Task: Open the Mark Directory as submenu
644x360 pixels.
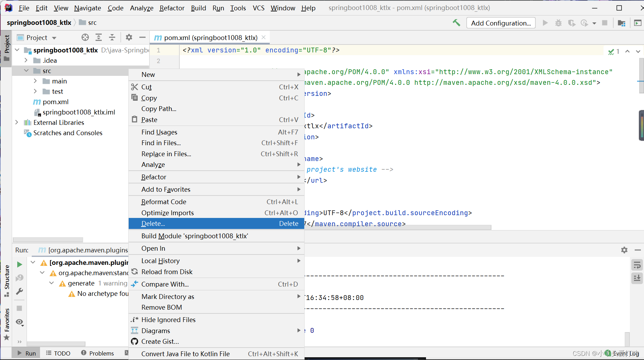Action: click(216, 297)
